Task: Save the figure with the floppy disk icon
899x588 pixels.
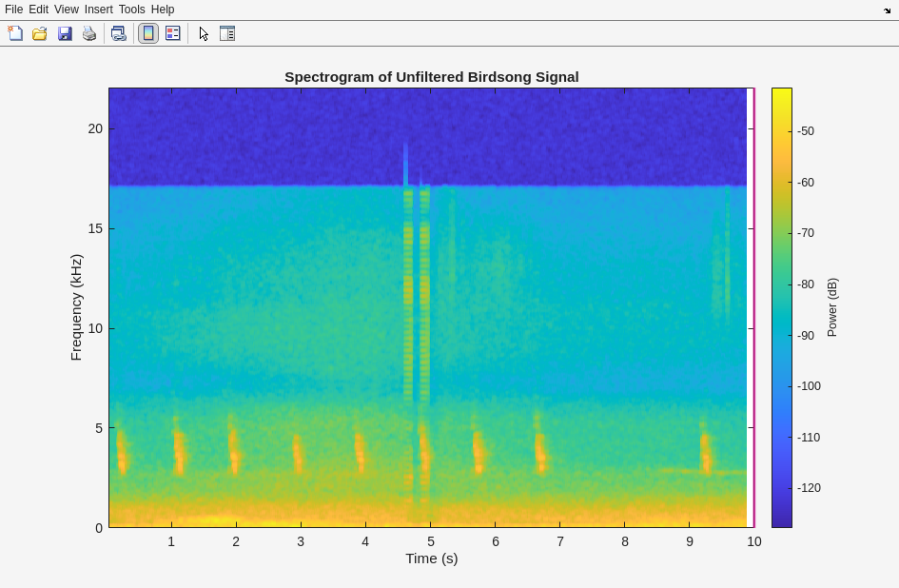Action: (65, 33)
